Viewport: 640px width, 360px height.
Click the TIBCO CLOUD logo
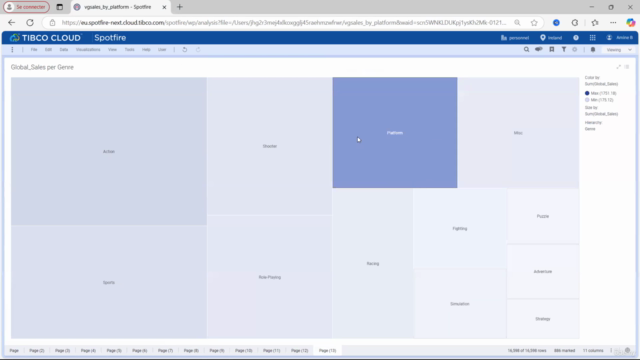pyautogui.click(x=45, y=38)
